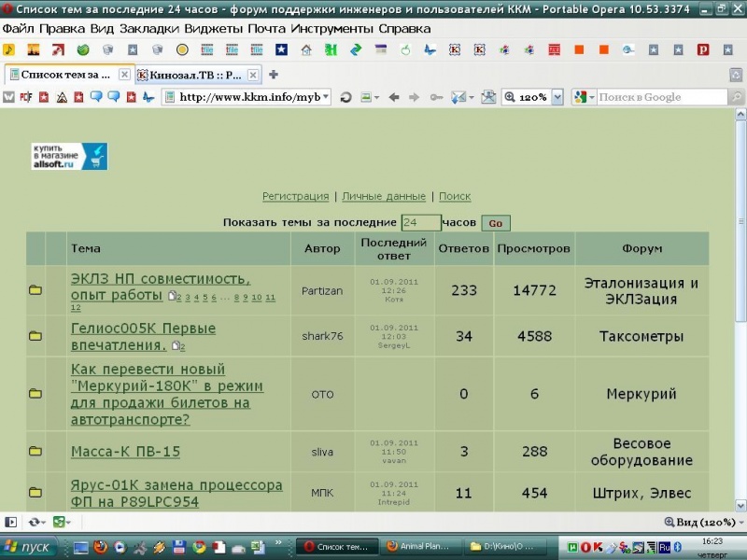Click the Вид (120%) zoom control
Viewport: 747px width, 560px height.
click(700, 523)
